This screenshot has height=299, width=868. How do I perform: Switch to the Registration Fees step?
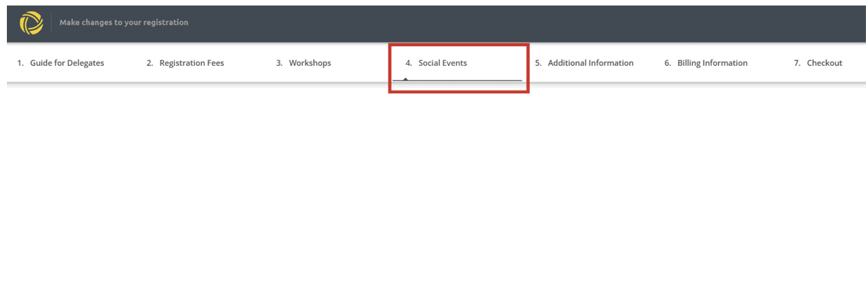(x=191, y=63)
